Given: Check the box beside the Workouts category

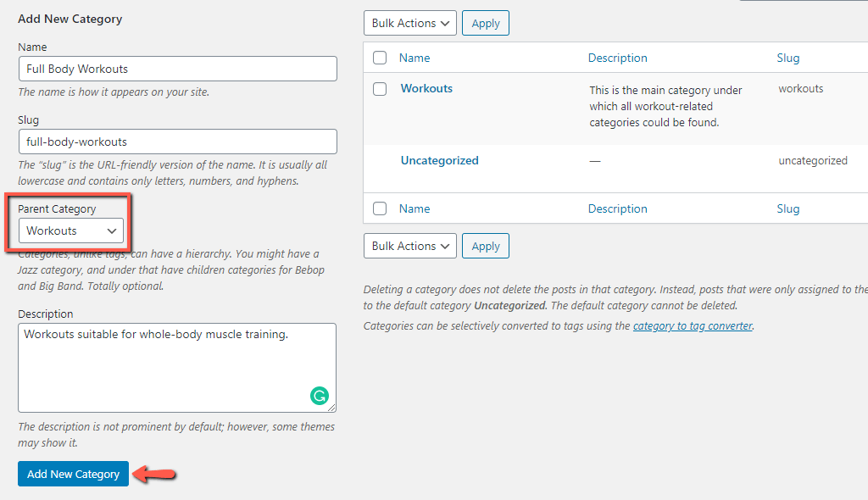Looking at the screenshot, I should [x=380, y=89].
